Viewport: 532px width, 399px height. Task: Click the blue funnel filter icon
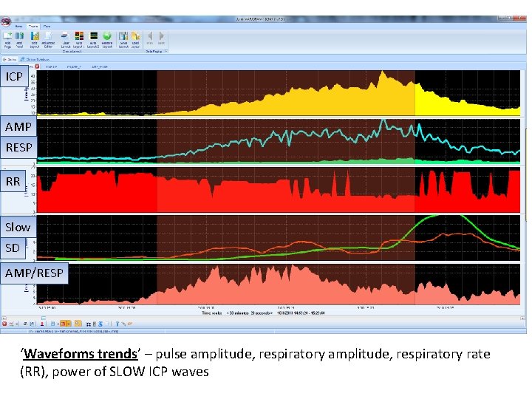click(117, 324)
